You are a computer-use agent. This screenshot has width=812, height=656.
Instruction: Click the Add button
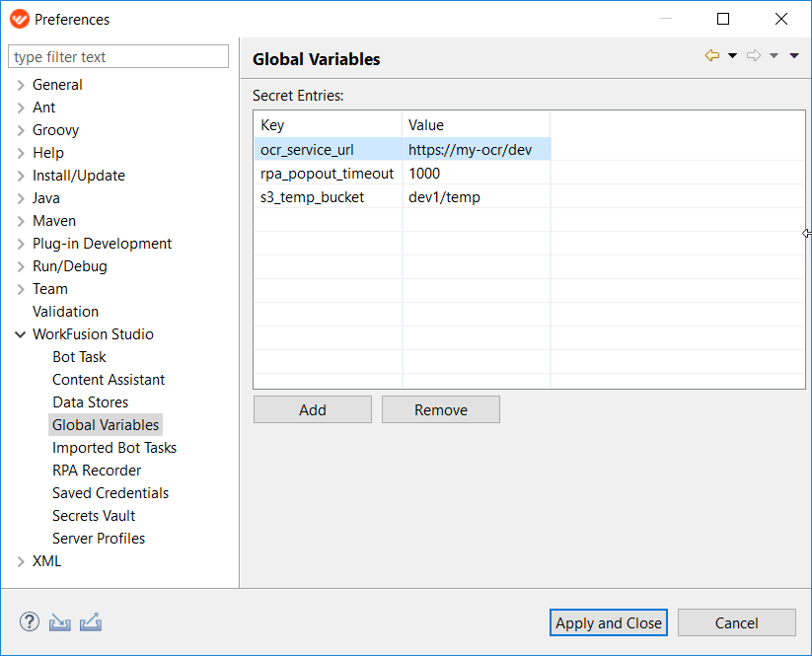click(312, 409)
